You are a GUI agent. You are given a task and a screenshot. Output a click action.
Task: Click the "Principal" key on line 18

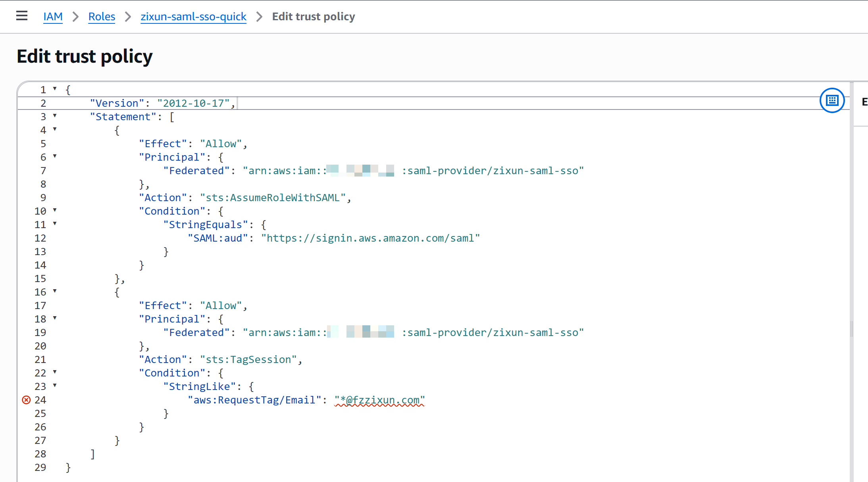(x=172, y=319)
